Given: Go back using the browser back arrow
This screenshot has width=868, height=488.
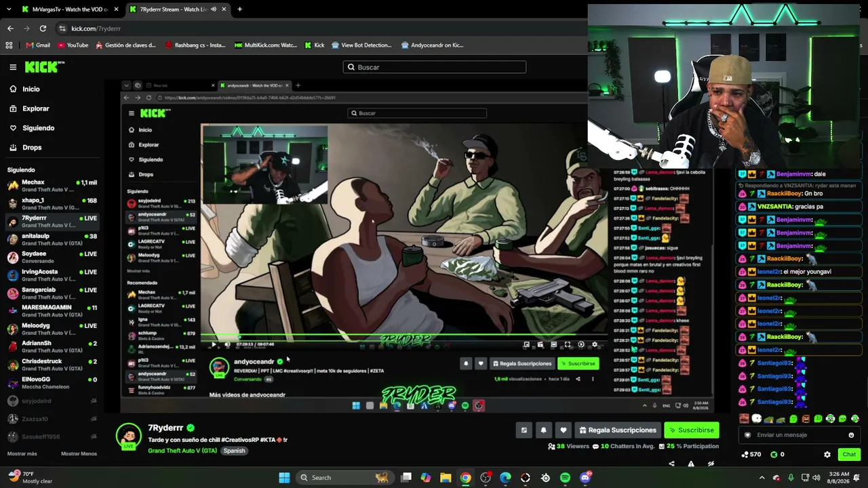Looking at the screenshot, I should (x=10, y=28).
